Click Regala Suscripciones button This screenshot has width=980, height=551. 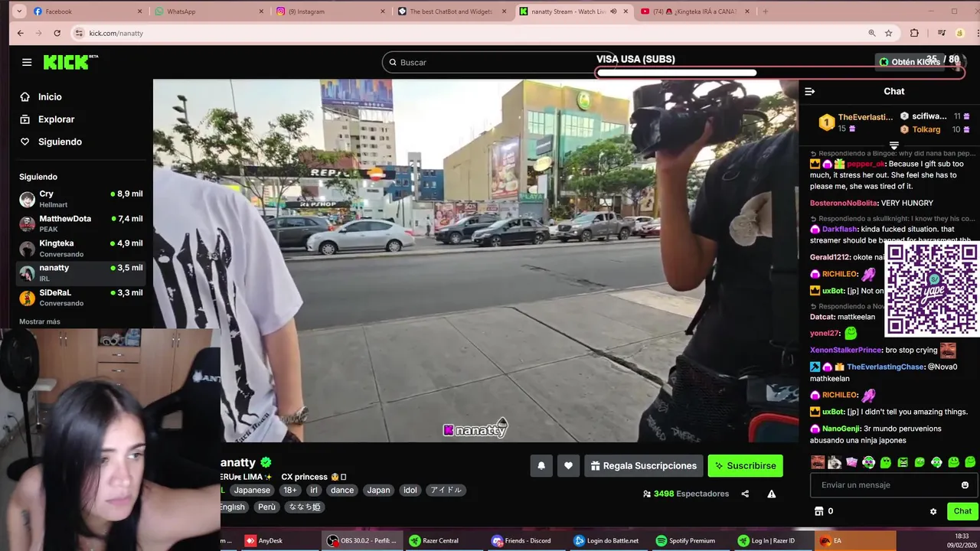pyautogui.click(x=643, y=465)
